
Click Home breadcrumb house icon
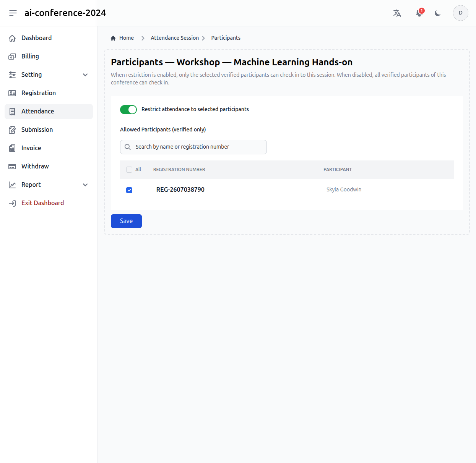click(113, 38)
